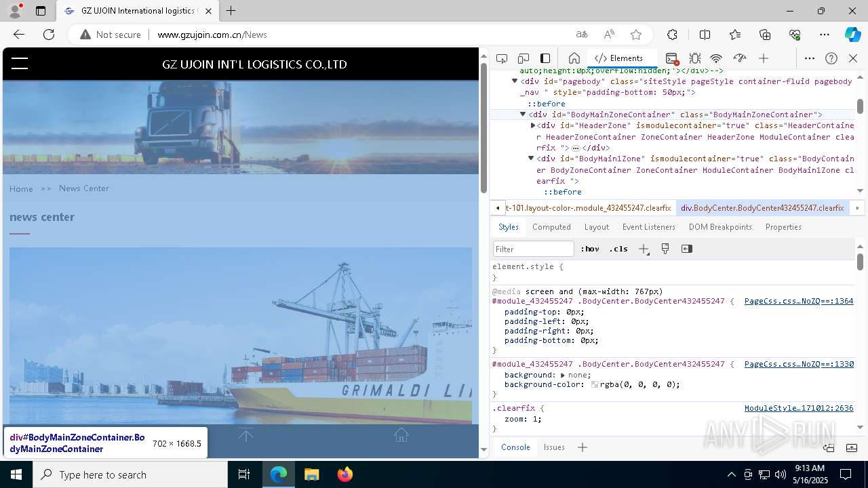Expand the background shorthand property triangle

click(x=563, y=375)
